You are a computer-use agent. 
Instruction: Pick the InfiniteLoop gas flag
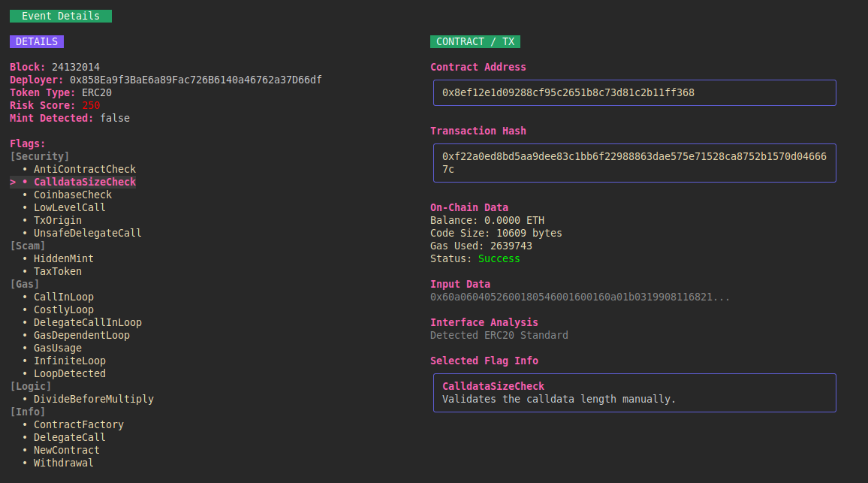tap(70, 360)
